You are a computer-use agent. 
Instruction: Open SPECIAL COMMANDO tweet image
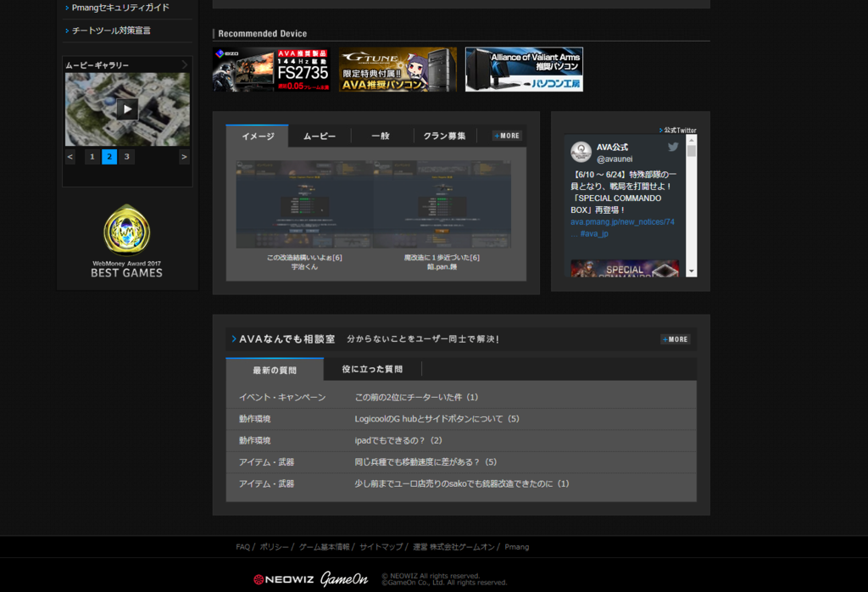(x=625, y=268)
